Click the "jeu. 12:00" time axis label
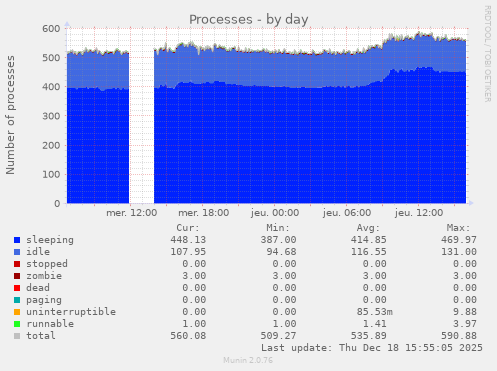Screen dimensions: 497x371 419,213
